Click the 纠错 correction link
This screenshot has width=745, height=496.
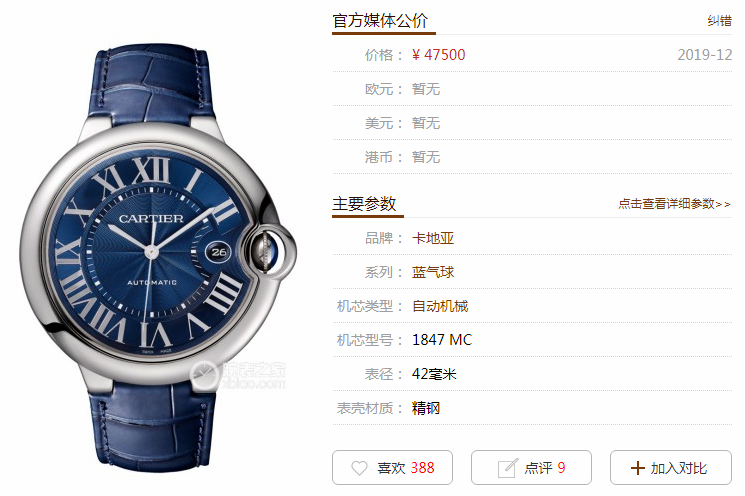719,20
